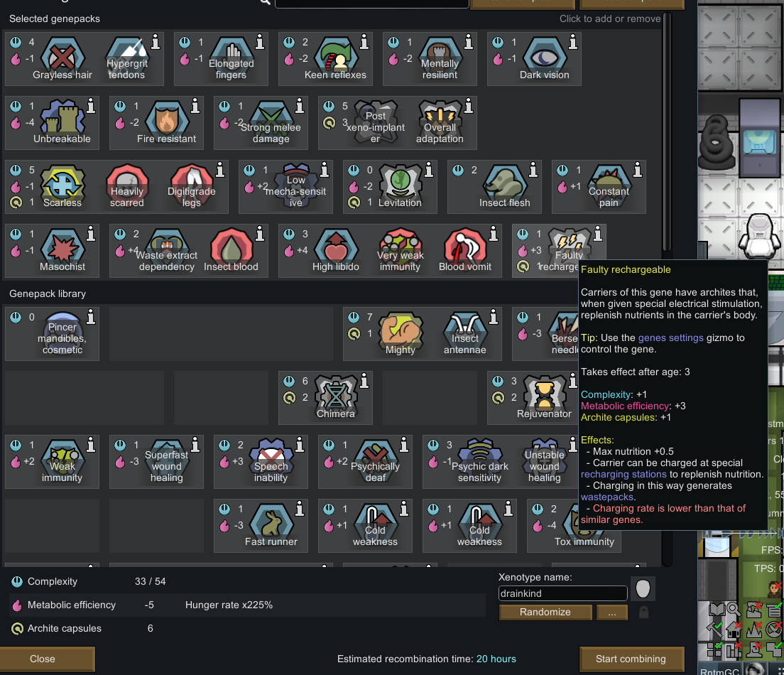Show info for Chimera genepack

click(x=364, y=381)
